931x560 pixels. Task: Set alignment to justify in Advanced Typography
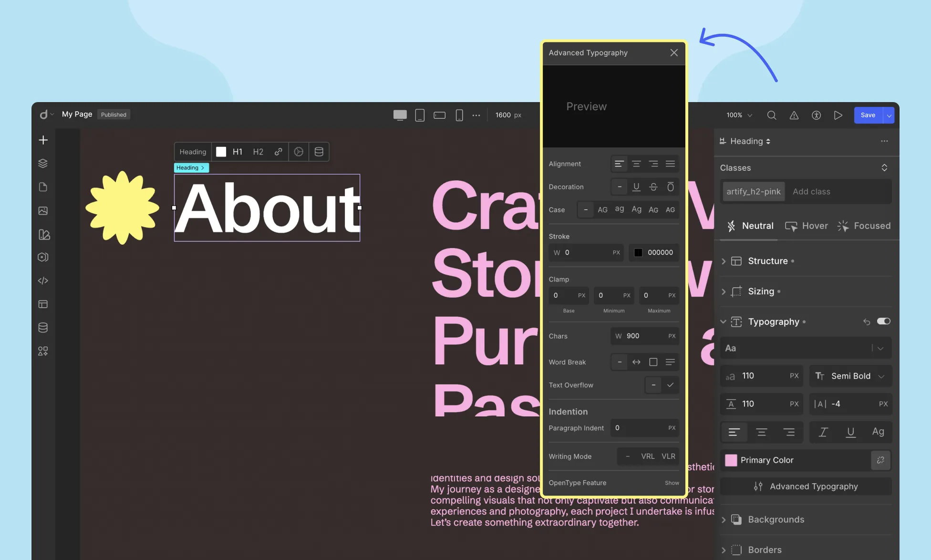[670, 164]
